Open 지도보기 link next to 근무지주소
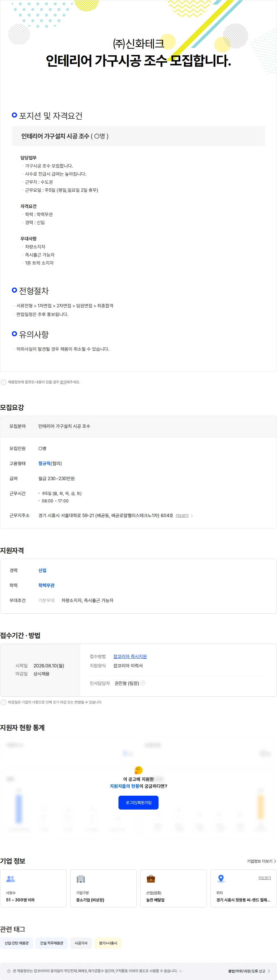This screenshot has height=980, width=277. pyautogui.click(x=182, y=515)
